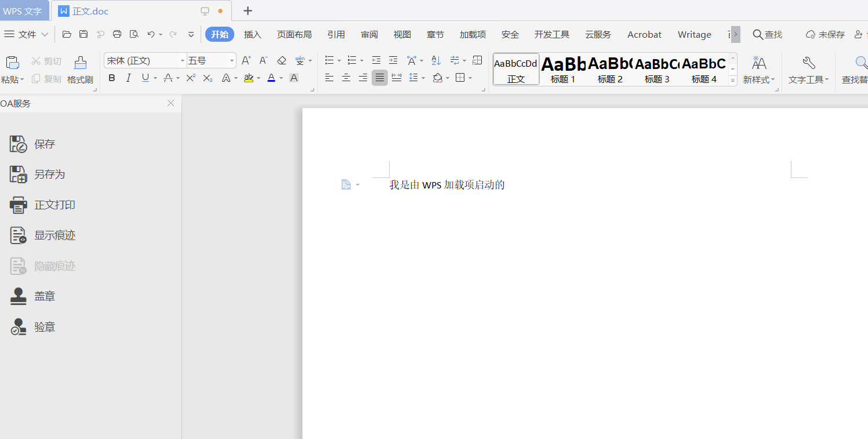868x439 pixels.
Task: Apply the 标题 2 style
Action: (610, 69)
